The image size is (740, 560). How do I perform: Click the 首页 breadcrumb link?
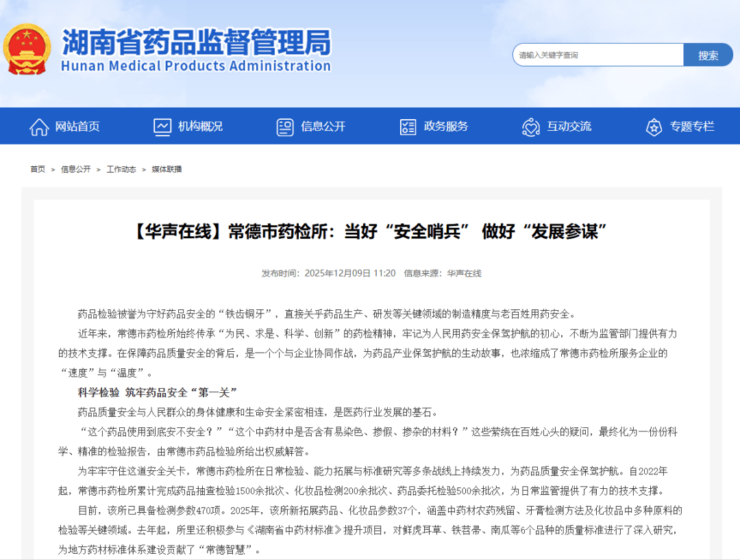pyautogui.click(x=38, y=169)
